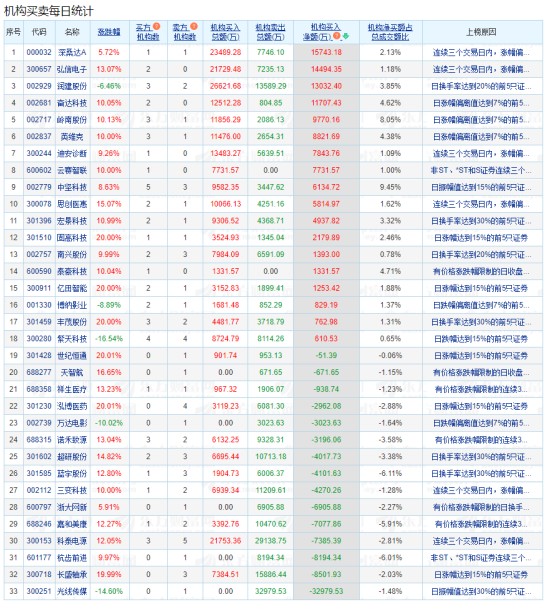
Task: Open stock code 300078 link
Action: click(39, 204)
